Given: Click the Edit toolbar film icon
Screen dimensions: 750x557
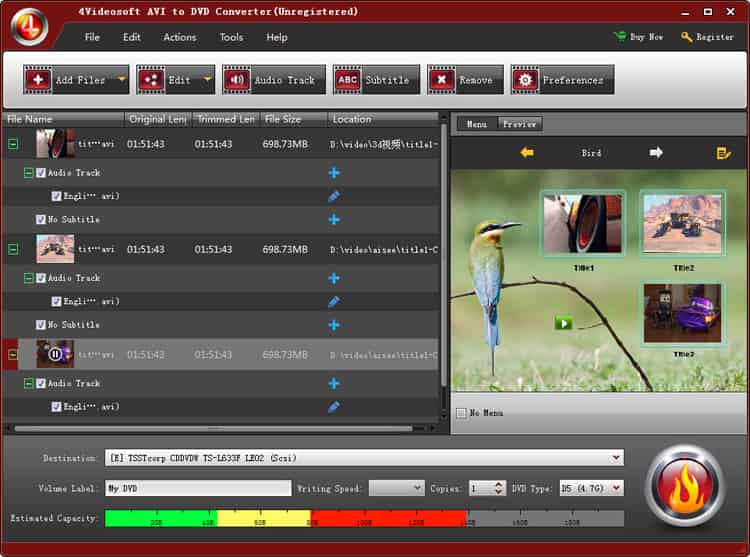Looking at the screenshot, I should coord(151,80).
